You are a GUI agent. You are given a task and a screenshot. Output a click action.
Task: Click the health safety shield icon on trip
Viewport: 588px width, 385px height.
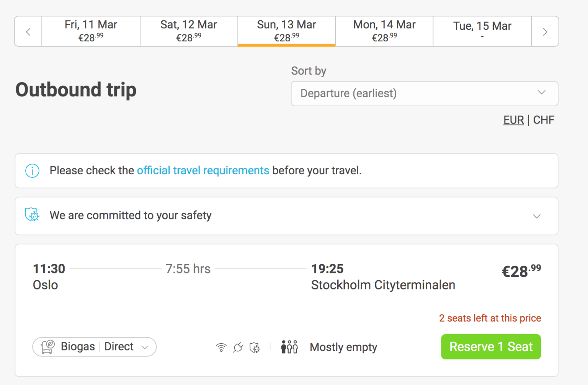(x=255, y=347)
